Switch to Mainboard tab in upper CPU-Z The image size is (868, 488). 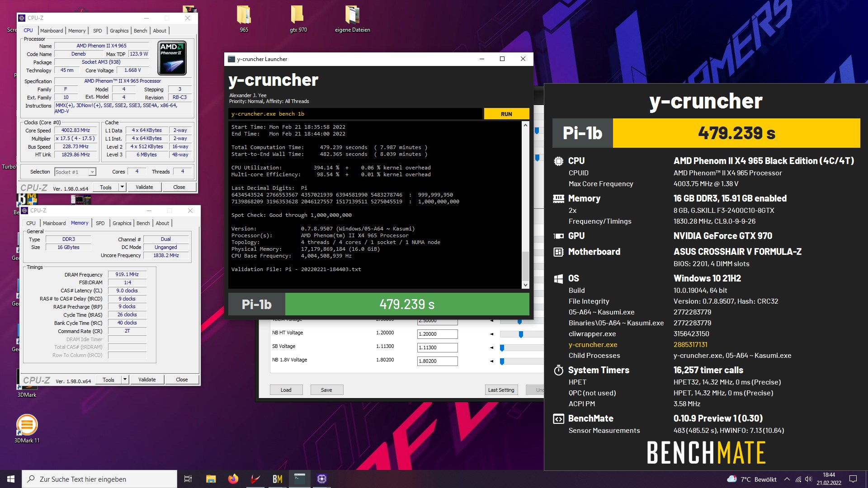click(52, 31)
